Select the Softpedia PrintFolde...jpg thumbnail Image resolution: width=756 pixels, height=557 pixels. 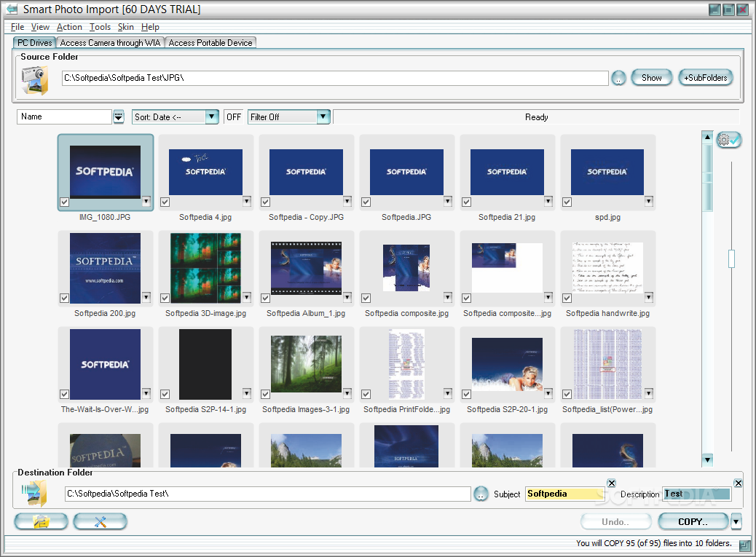pyautogui.click(x=406, y=364)
